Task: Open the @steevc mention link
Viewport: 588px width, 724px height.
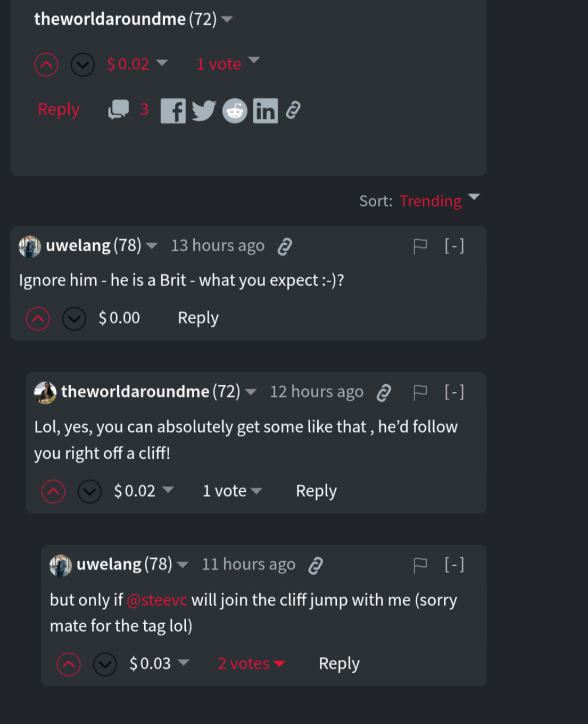Action: coord(157,600)
